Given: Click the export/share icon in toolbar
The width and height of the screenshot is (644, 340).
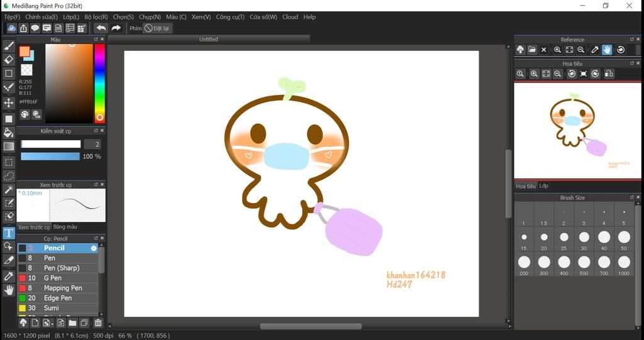Looking at the screenshot, I should pos(23,28).
